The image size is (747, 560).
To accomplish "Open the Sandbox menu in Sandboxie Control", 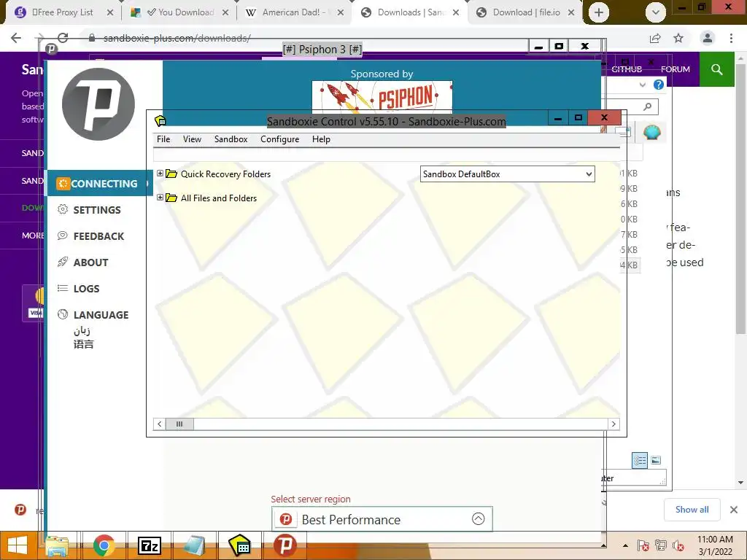I will coord(231,139).
